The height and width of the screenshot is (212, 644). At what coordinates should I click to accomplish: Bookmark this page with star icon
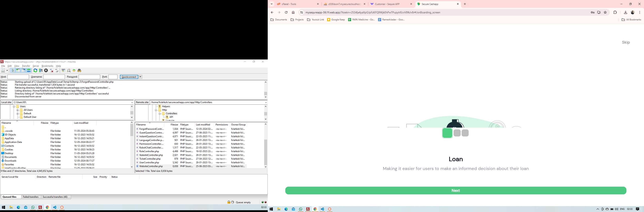click(x=605, y=13)
